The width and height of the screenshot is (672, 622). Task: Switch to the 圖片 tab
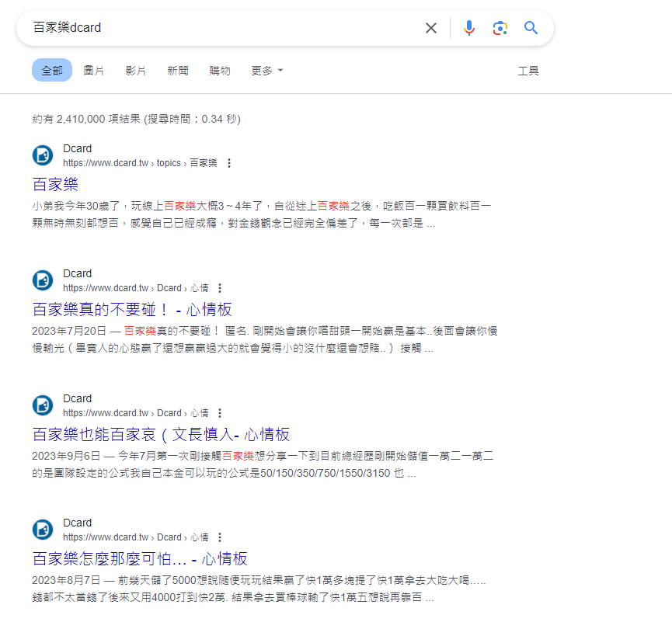coord(94,71)
